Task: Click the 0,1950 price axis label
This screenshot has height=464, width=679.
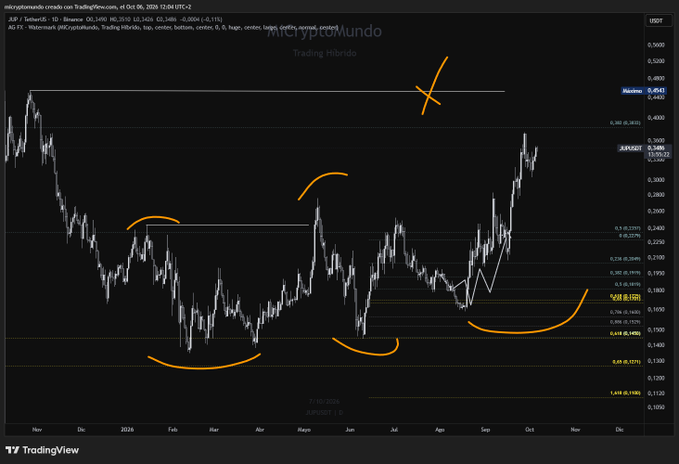Action: [x=656, y=273]
